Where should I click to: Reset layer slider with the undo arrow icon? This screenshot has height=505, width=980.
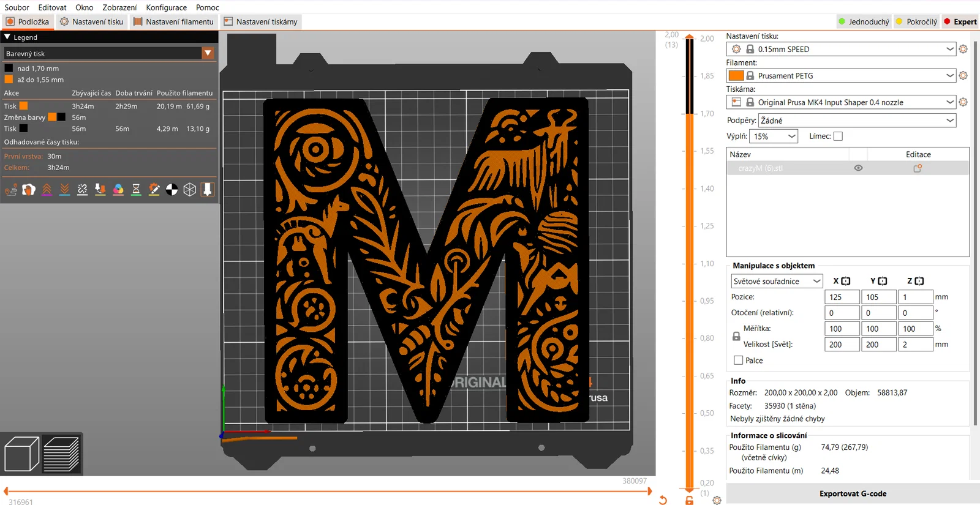663,500
